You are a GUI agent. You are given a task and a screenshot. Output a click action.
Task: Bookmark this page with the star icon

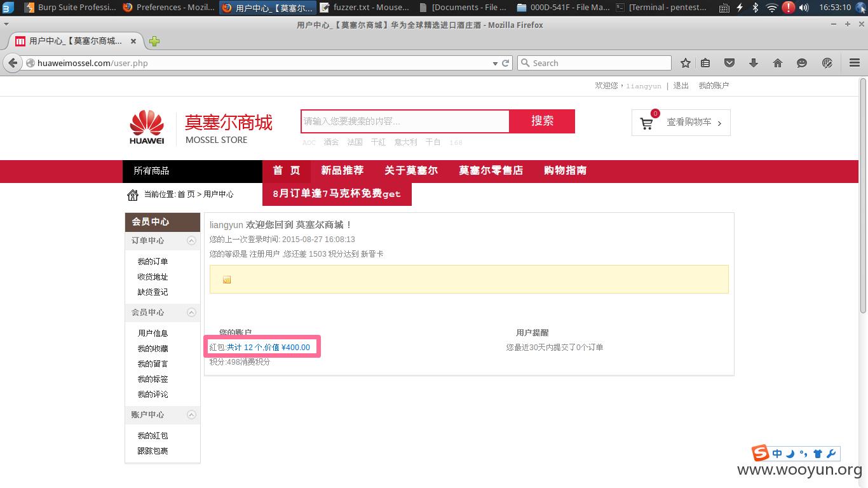(x=686, y=63)
